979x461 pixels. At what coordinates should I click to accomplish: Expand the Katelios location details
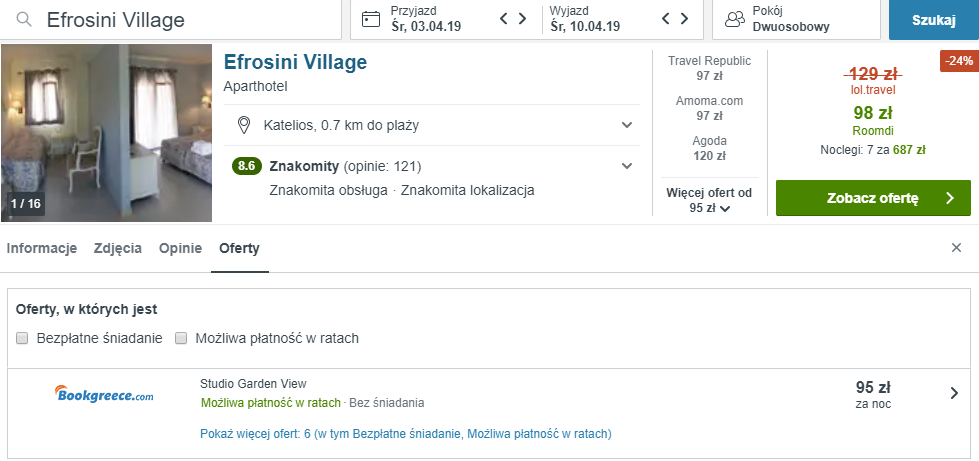click(x=627, y=125)
